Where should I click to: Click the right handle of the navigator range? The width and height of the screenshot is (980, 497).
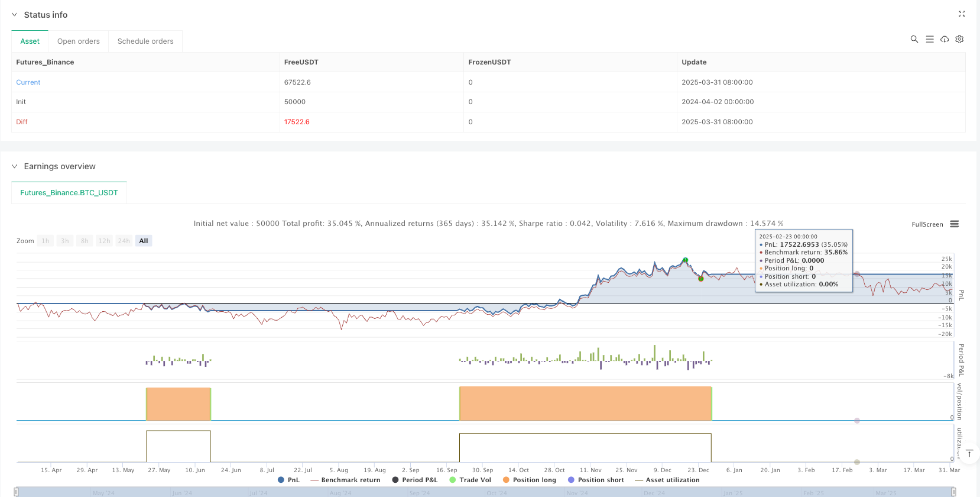point(953,492)
